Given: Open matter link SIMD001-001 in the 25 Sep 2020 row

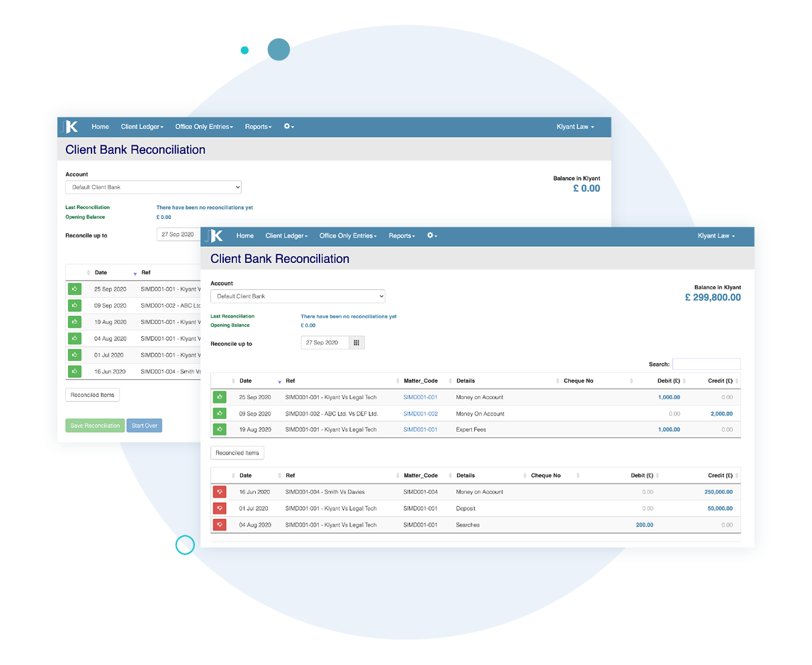Looking at the screenshot, I should [x=420, y=398].
